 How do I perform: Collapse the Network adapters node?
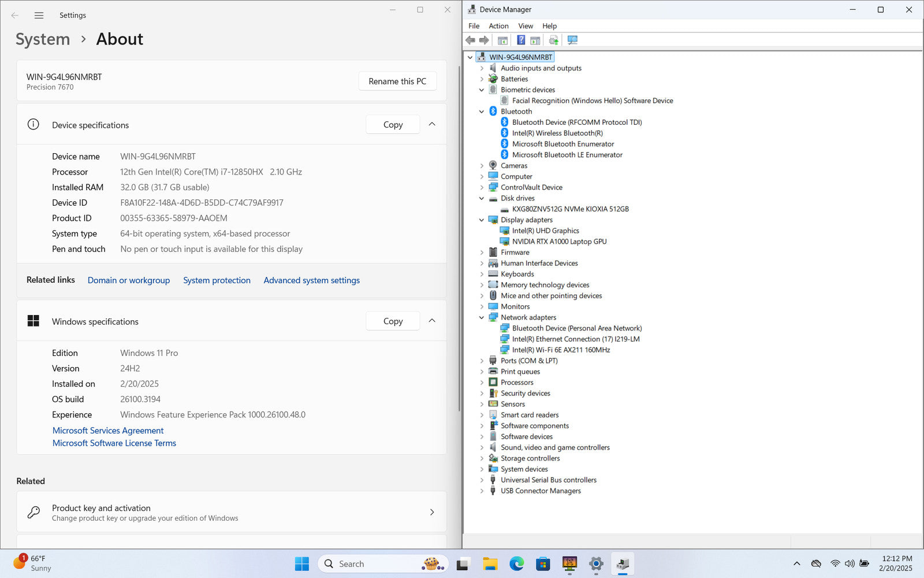point(482,317)
